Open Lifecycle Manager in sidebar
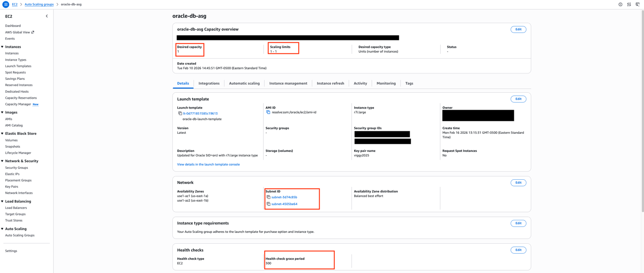644x273 pixels. pos(18,153)
